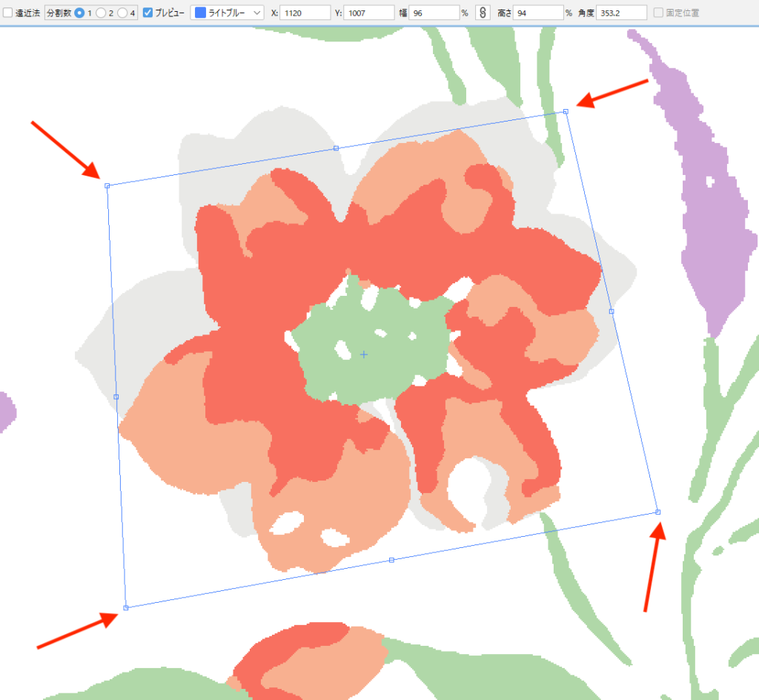This screenshot has width=759, height=700.
Task: Select division count 4 radio button
Action: (x=122, y=13)
